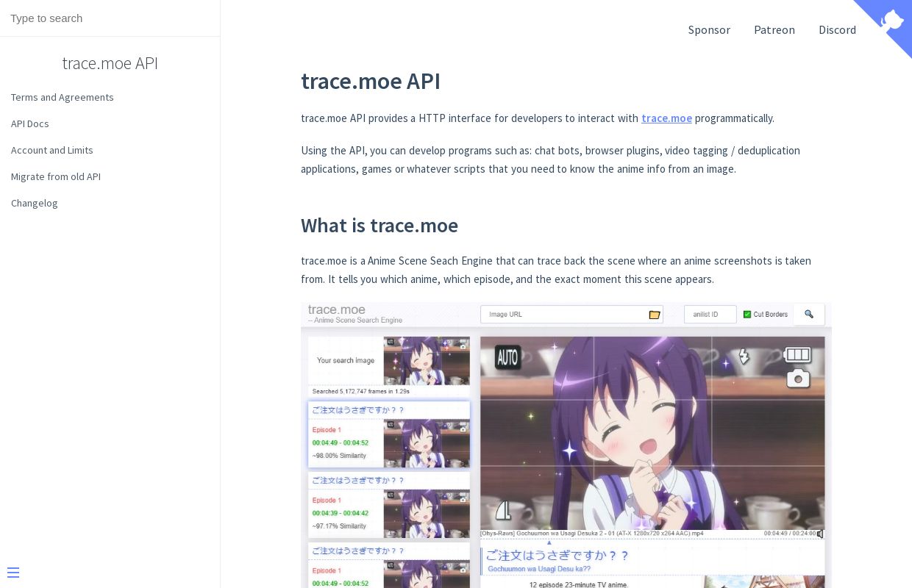
Task: Click the trace.moe API sidebar title
Action: [110, 63]
